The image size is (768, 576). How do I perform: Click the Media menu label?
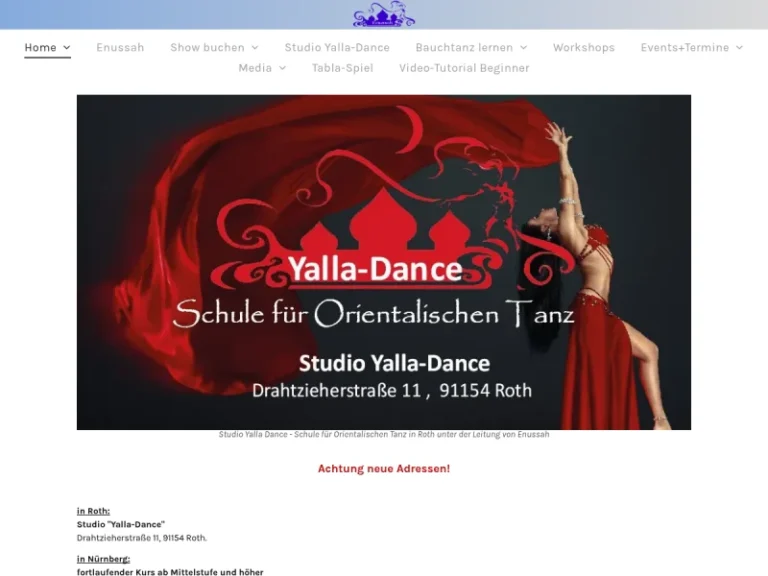coord(255,68)
